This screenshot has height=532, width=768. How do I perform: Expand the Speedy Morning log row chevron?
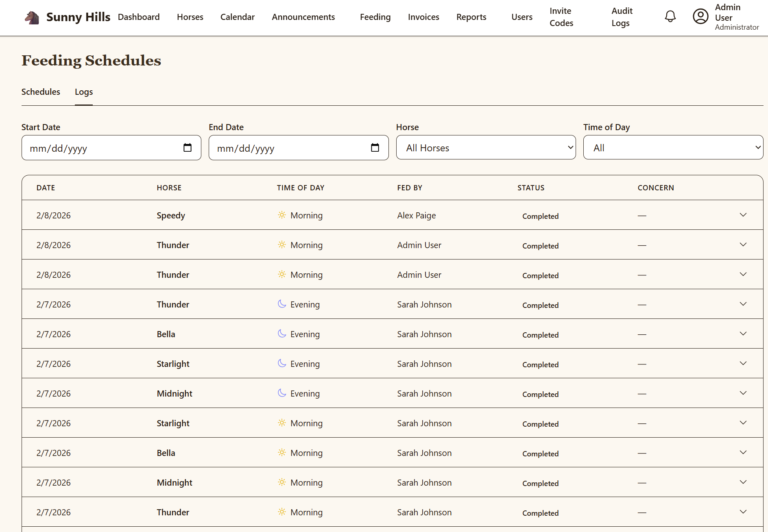[743, 215]
